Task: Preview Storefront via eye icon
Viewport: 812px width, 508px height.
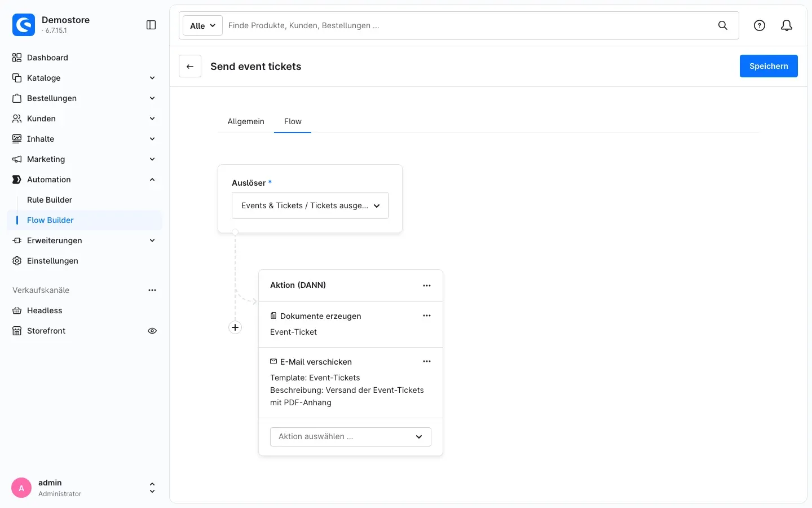Action: click(x=152, y=331)
